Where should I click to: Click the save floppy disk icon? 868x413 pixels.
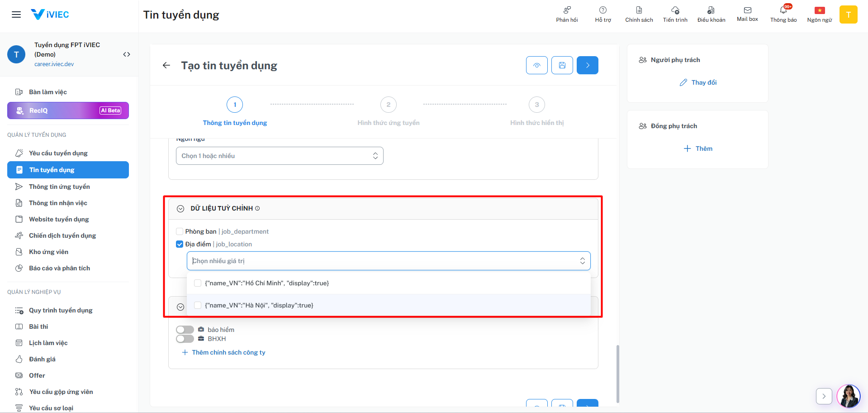562,65
